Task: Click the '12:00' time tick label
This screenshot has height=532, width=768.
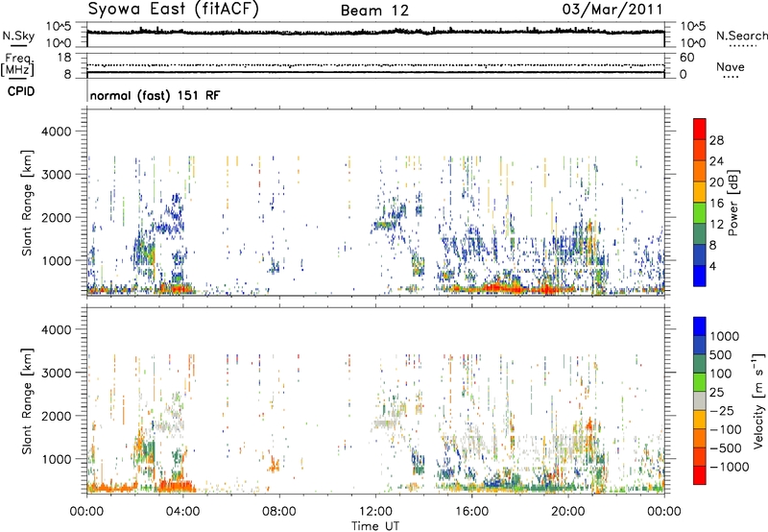Action: click(375, 512)
